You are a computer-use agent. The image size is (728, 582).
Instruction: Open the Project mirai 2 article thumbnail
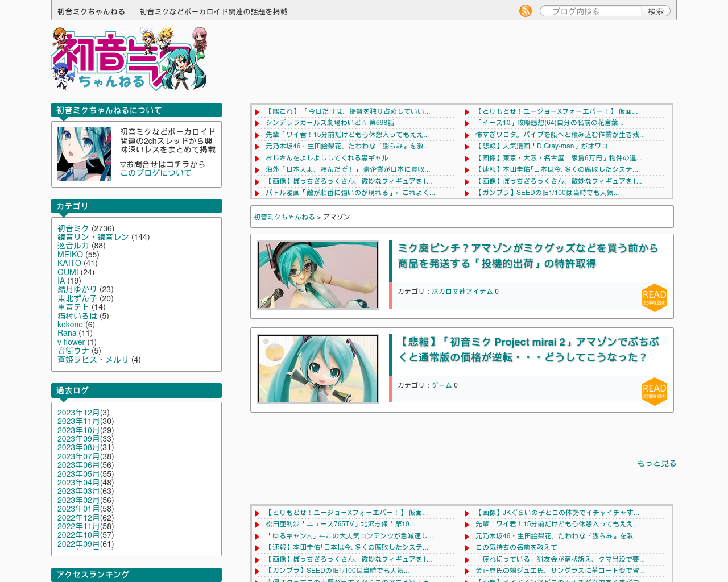pos(318,368)
